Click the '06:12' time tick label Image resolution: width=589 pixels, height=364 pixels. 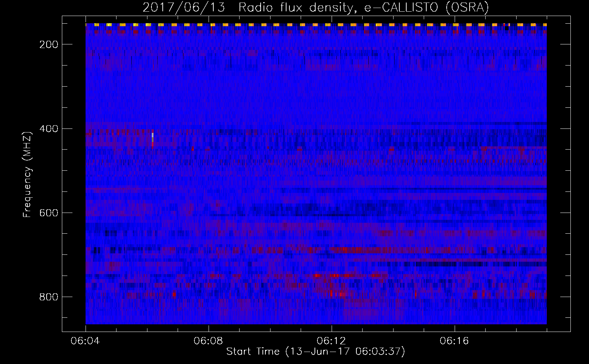(332, 341)
